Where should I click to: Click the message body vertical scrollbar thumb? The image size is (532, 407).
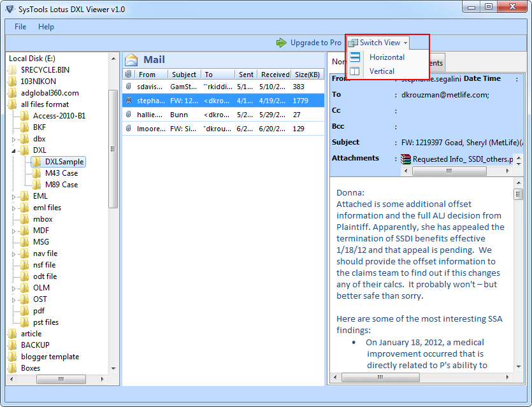518,194
